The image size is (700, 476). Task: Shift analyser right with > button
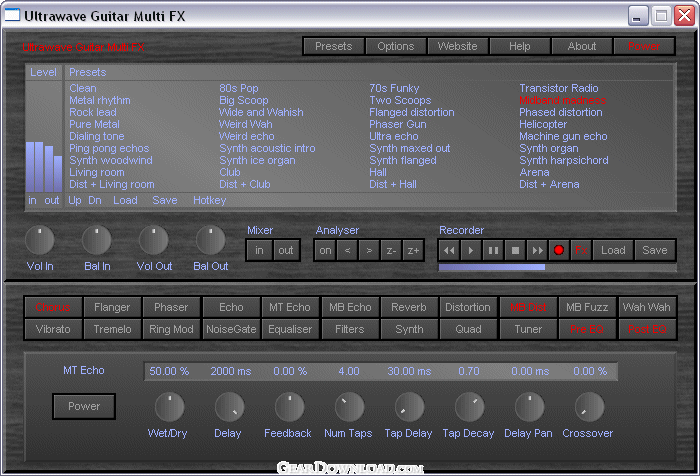pos(369,251)
